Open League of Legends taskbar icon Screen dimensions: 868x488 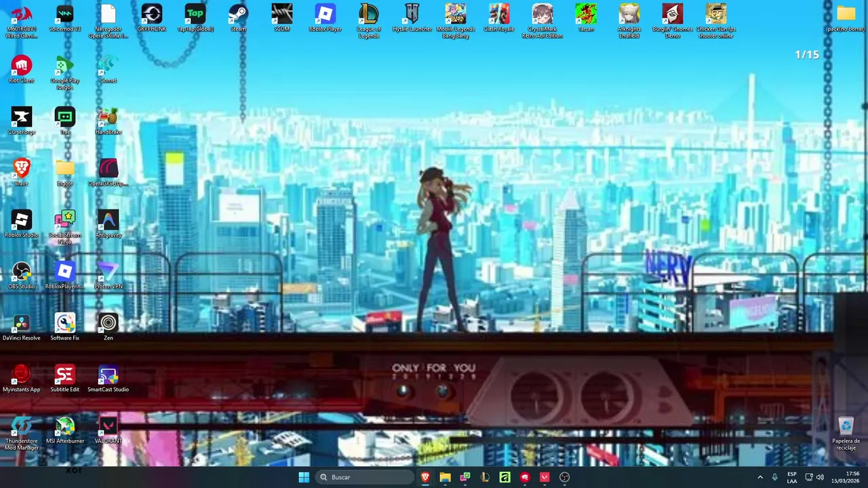click(x=485, y=477)
